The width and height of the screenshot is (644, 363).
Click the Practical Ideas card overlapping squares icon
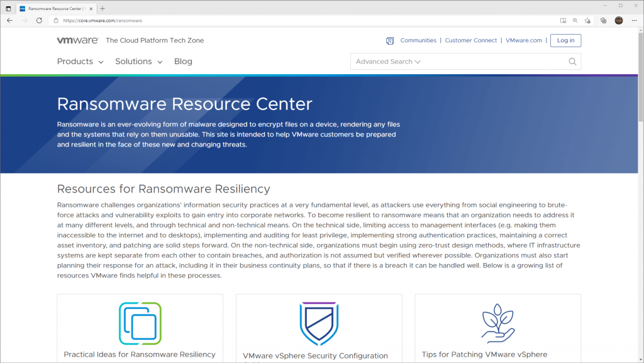click(140, 323)
